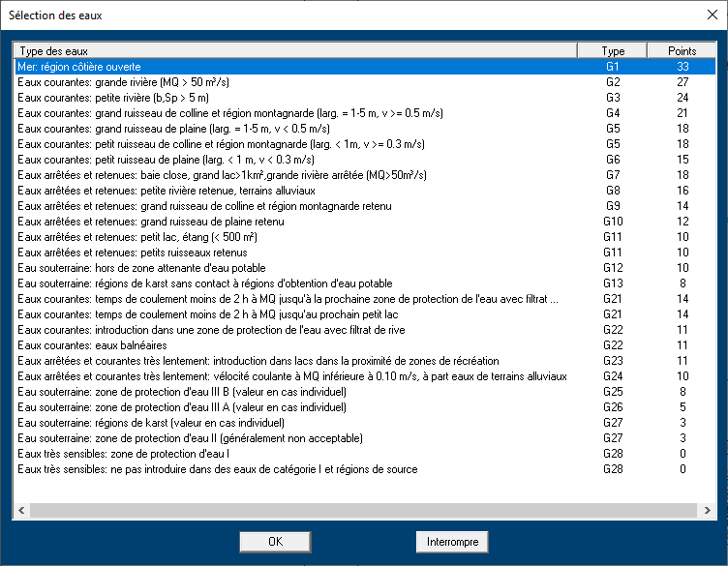Sort by 'Type des eaux' column header
The width and height of the screenshot is (728, 566).
(296, 50)
